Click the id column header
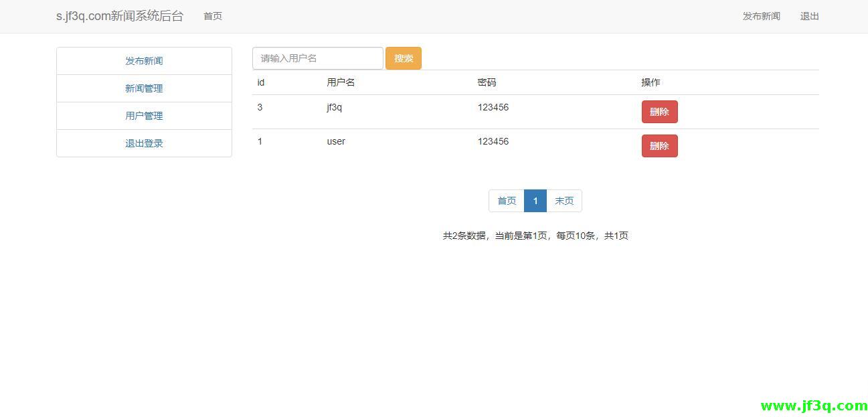The image size is (868, 417). click(x=260, y=82)
